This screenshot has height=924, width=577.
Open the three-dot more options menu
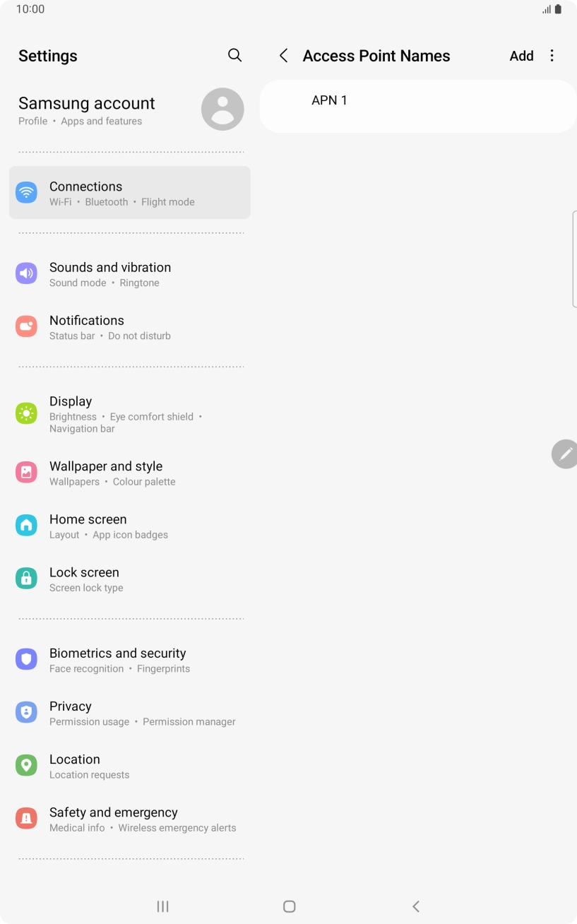pos(552,56)
